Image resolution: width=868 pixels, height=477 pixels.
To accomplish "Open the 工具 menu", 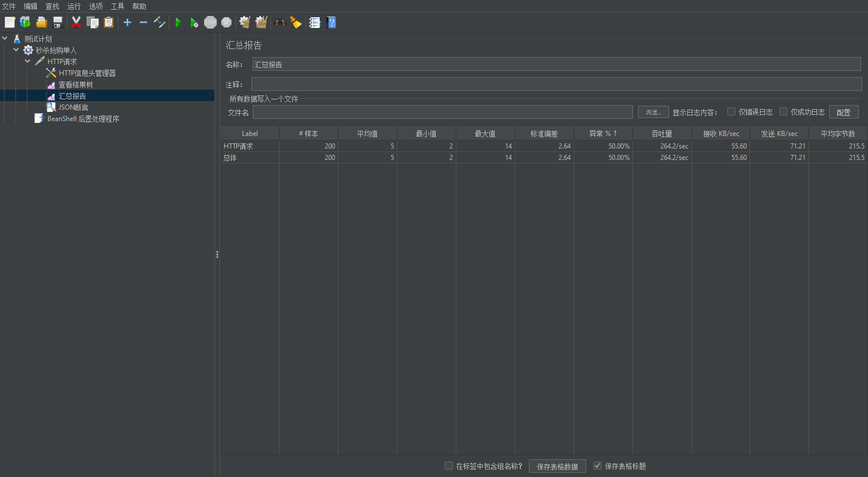I will (118, 6).
